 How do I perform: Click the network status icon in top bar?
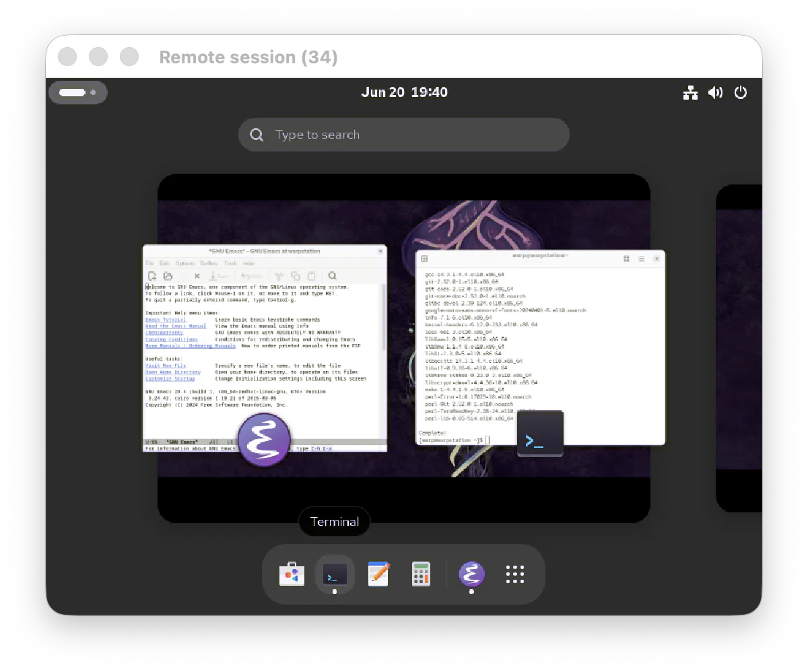pos(690,93)
